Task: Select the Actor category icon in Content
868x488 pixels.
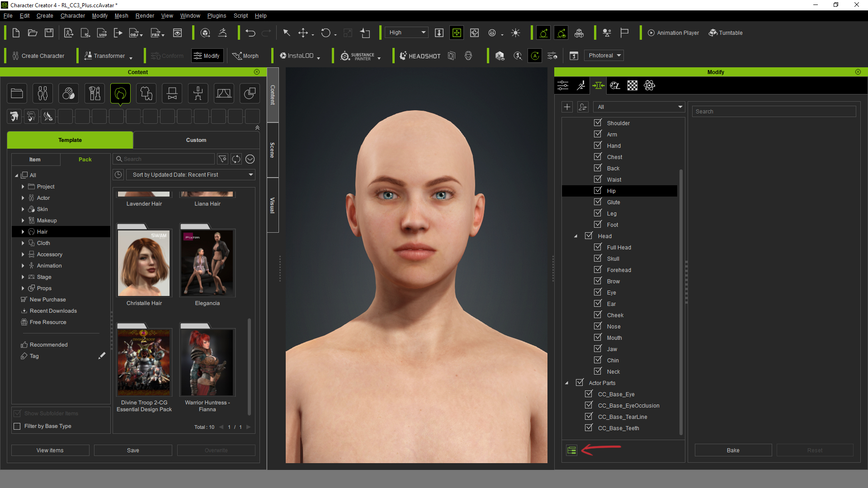Action: click(x=42, y=94)
